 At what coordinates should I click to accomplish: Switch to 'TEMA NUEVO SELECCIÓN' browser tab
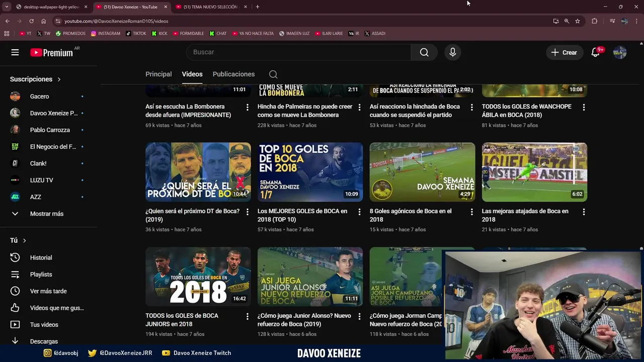tap(210, 7)
